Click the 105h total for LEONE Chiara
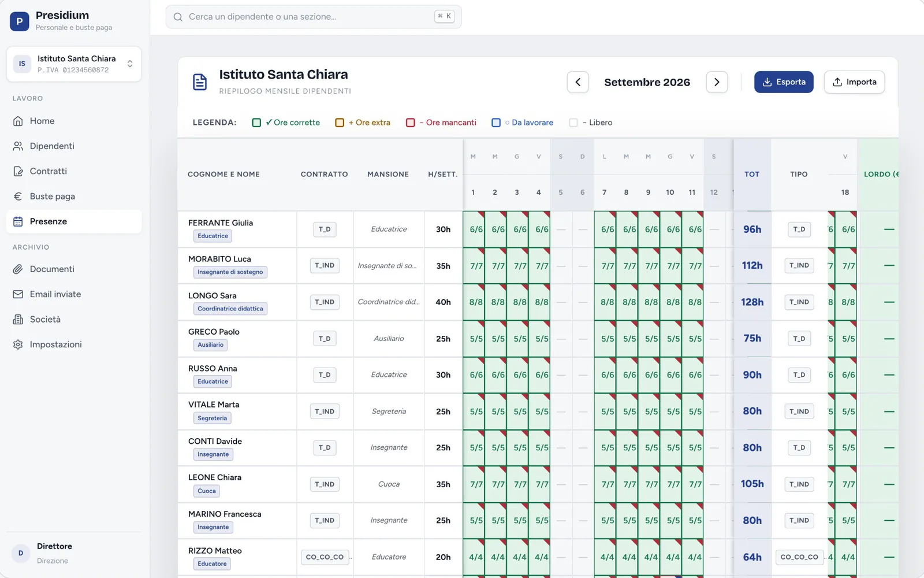This screenshot has width=924, height=578. tap(752, 484)
